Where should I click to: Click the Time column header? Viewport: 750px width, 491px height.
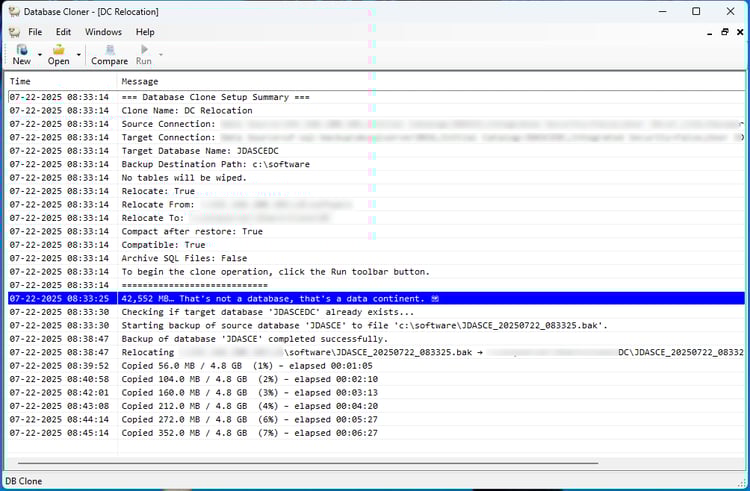click(x=61, y=81)
